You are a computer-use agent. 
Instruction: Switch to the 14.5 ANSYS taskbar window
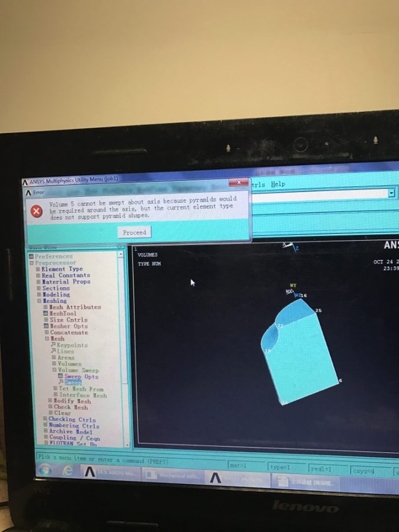[111, 473]
